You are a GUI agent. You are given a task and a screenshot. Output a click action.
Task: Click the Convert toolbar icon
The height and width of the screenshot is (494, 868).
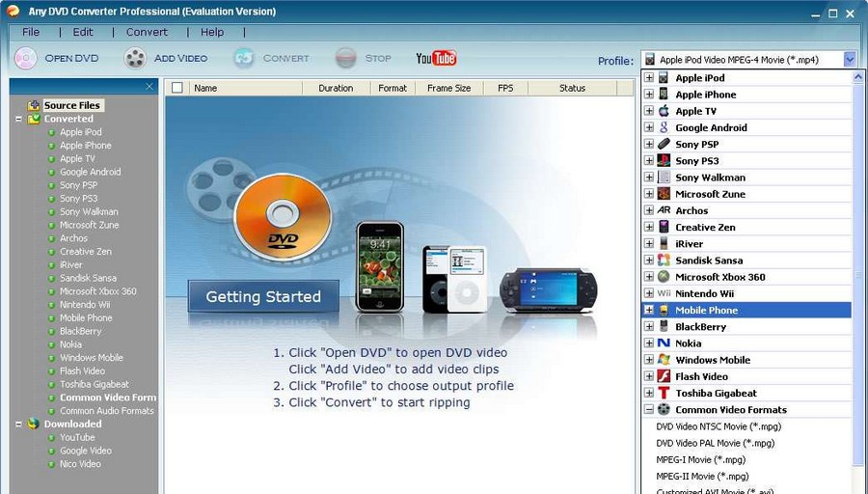click(x=244, y=58)
